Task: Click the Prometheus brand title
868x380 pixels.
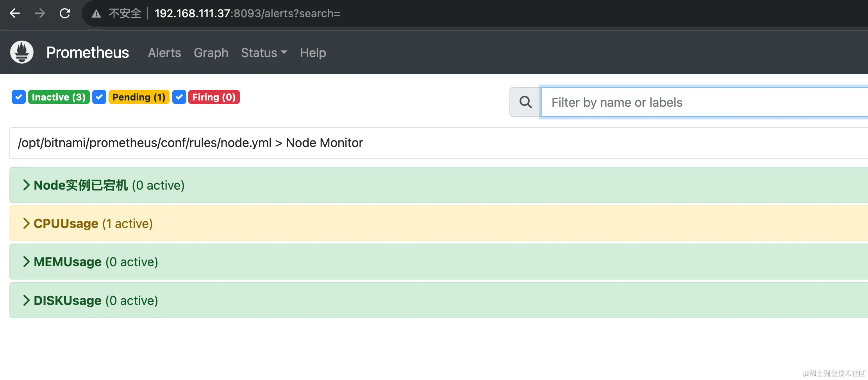Action: click(88, 52)
